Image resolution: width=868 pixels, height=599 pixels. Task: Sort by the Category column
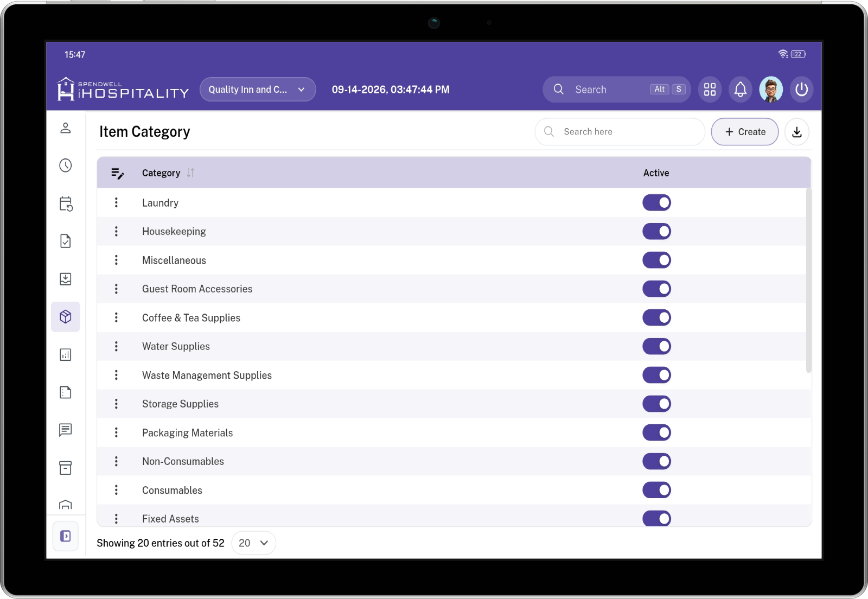pos(190,173)
